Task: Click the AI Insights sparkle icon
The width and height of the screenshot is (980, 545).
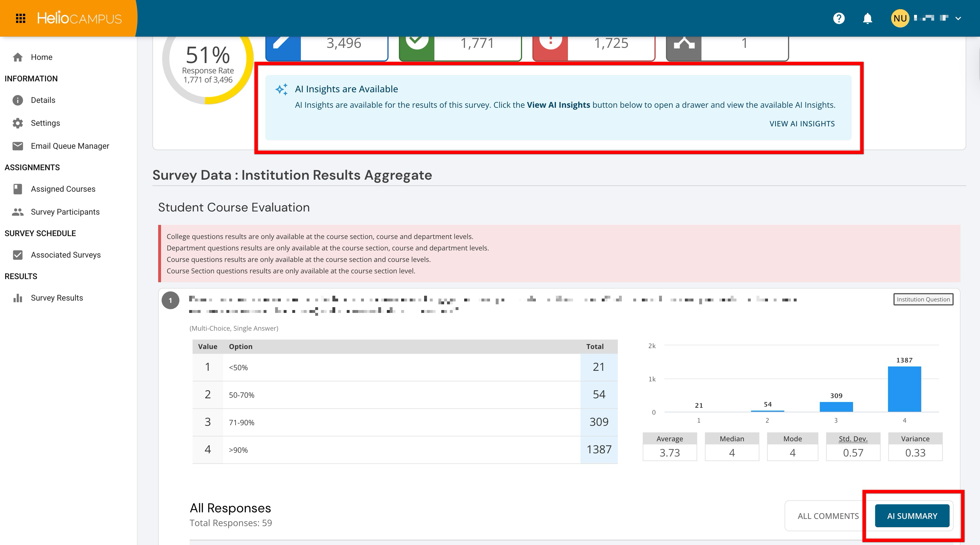Action: click(x=282, y=89)
